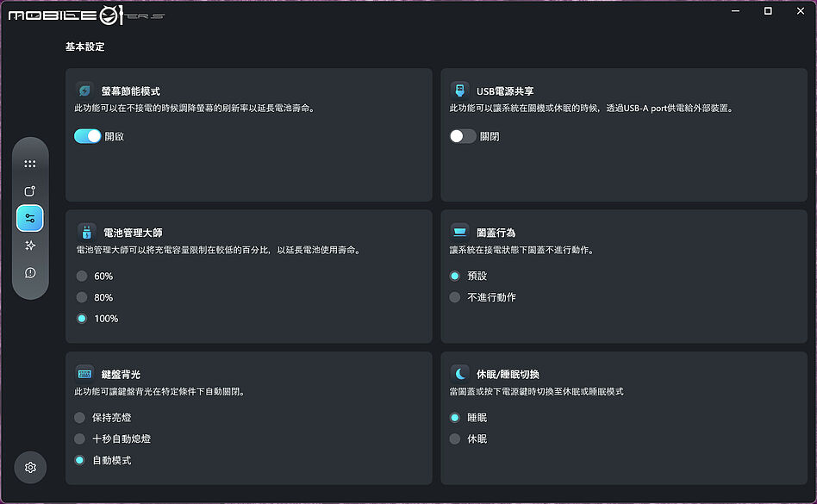Select the 80% battery limit option
Viewport: 817px width, 504px height.
click(82, 297)
